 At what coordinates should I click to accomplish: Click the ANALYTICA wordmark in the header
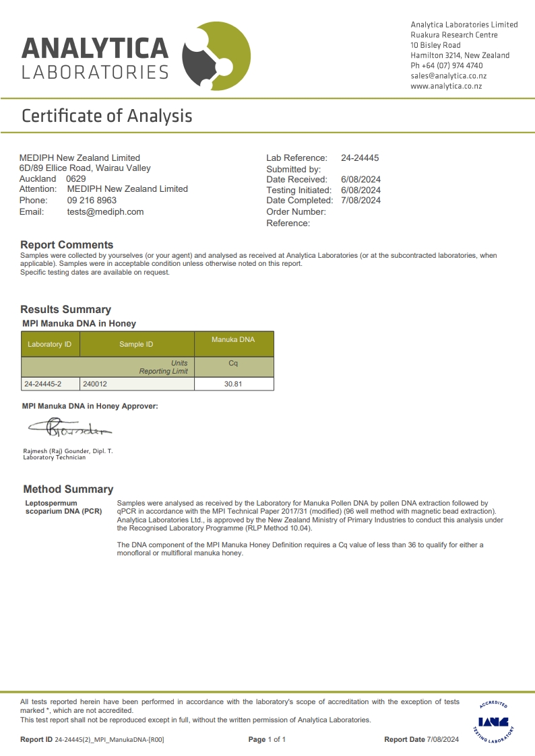pos(95,48)
